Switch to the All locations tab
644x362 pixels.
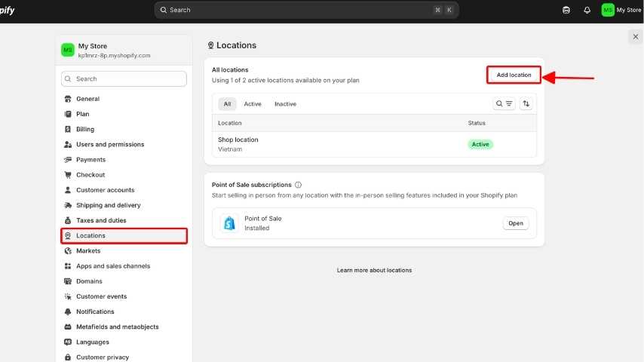[227, 104]
